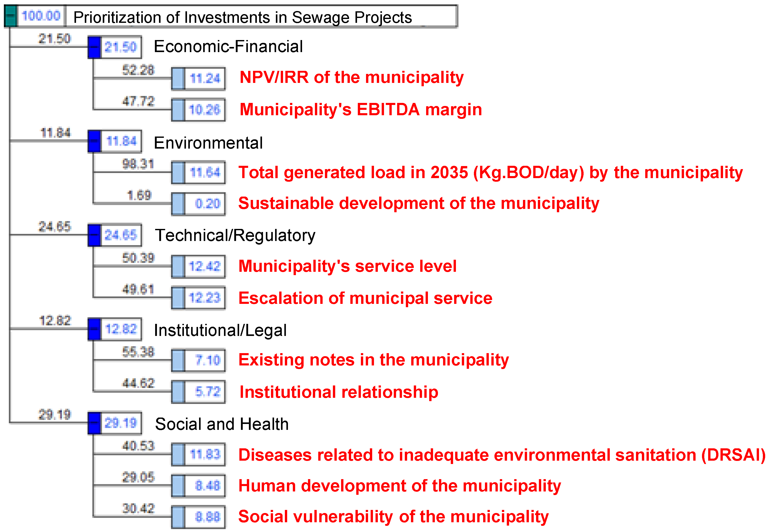Click the DRSAI light blue node icon

coord(178,455)
